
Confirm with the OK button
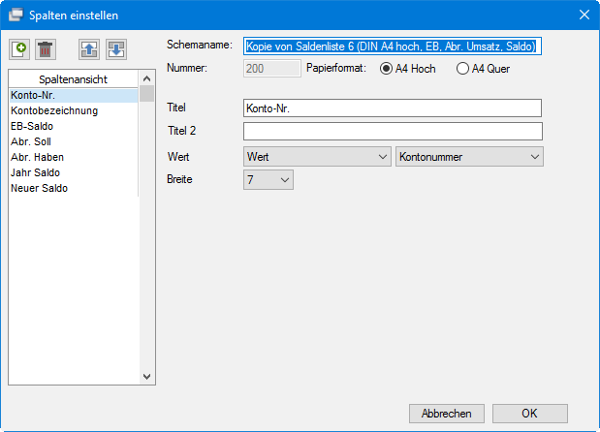coord(530,414)
